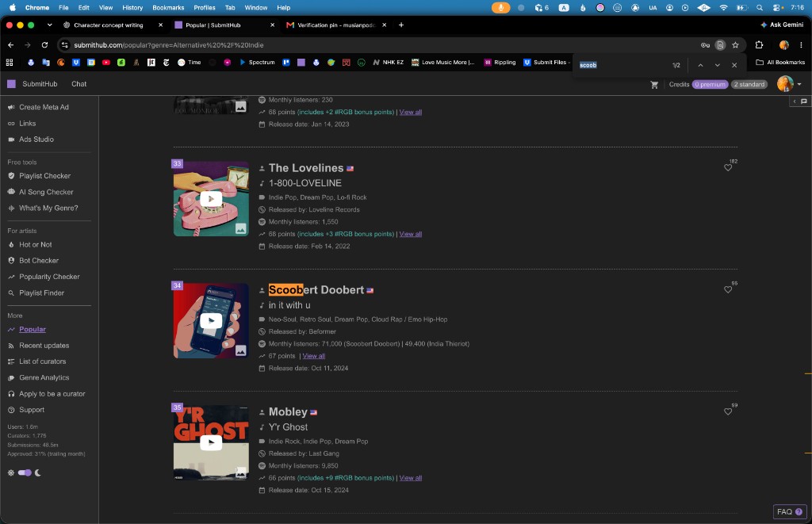Open Popular page link in sidebar
Viewport: 812px width, 524px height.
tap(32, 329)
